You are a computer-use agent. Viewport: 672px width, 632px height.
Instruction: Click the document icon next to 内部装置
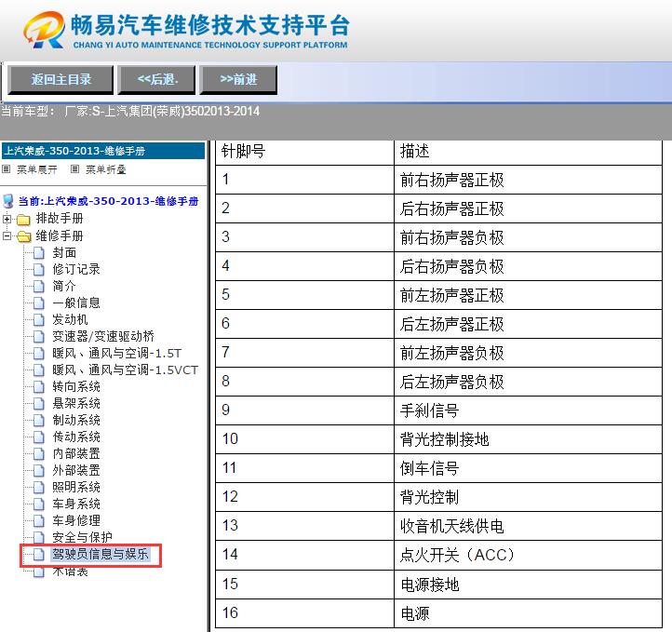point(39,453)
